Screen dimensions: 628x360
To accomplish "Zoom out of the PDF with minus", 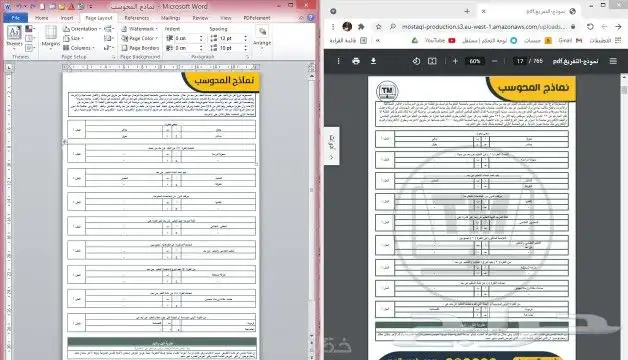I will pos(494,61).
